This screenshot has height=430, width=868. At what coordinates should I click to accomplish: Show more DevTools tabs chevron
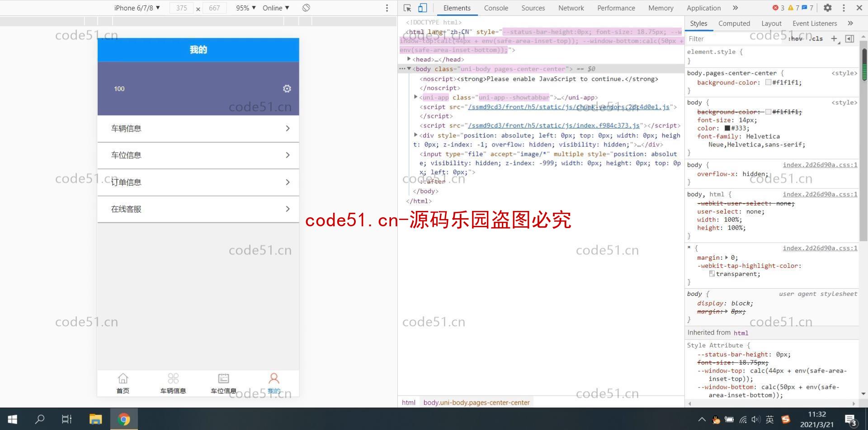click(x=736, y=8)
